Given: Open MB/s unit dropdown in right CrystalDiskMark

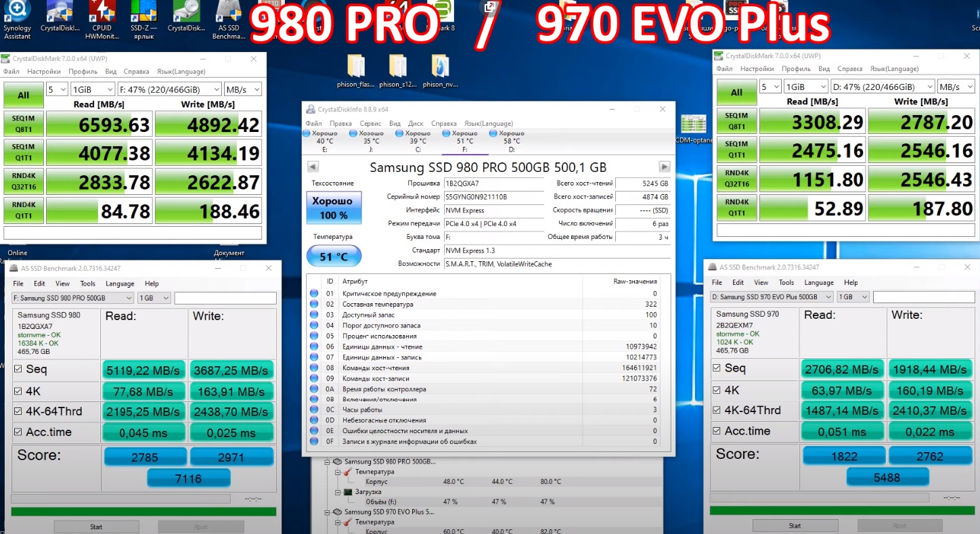Looking at the screenshot, I should point(956,87).
